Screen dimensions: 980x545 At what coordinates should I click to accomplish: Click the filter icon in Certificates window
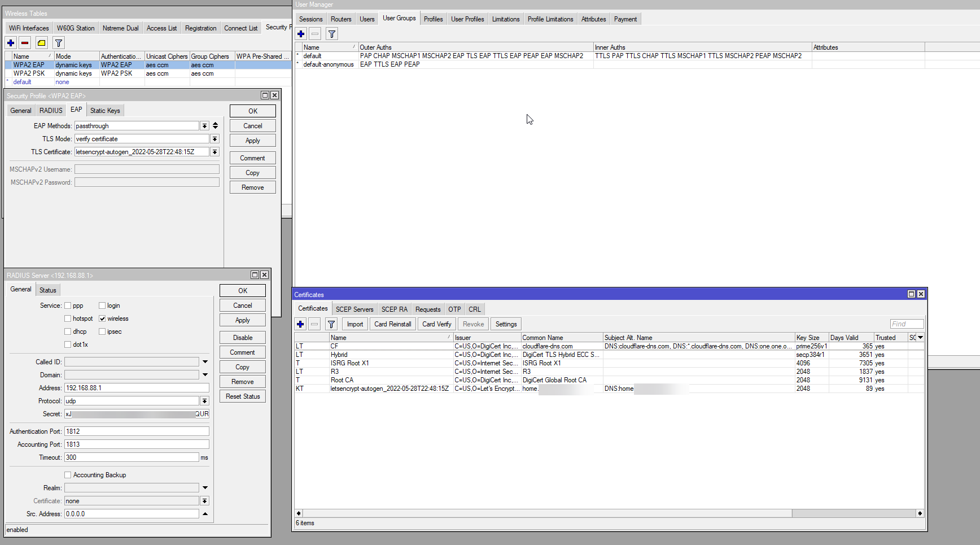[331, 324]
